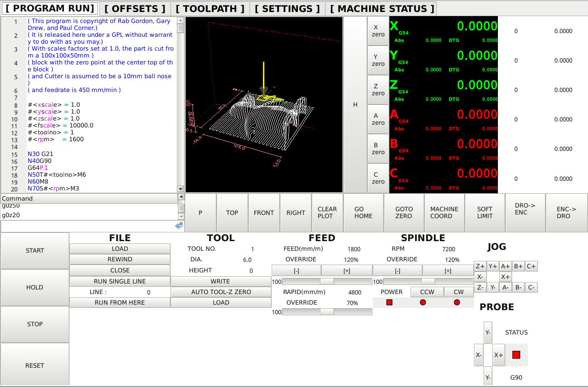This screenshot has height=387, width=588.
Task: Click the X zero button
Action: [378, 31]
